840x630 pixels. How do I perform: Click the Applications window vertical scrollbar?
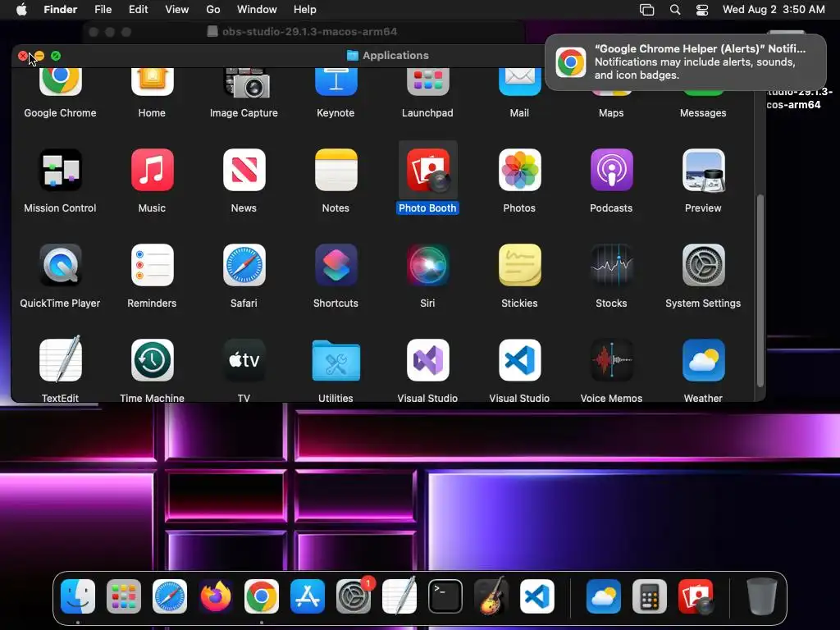pyautogui.click(x=760, y=290)
